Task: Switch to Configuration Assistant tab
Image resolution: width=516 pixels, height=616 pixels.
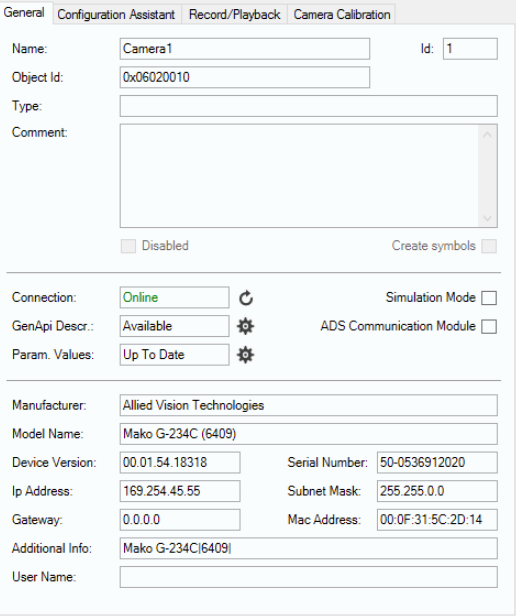Action: click(116, 15)
